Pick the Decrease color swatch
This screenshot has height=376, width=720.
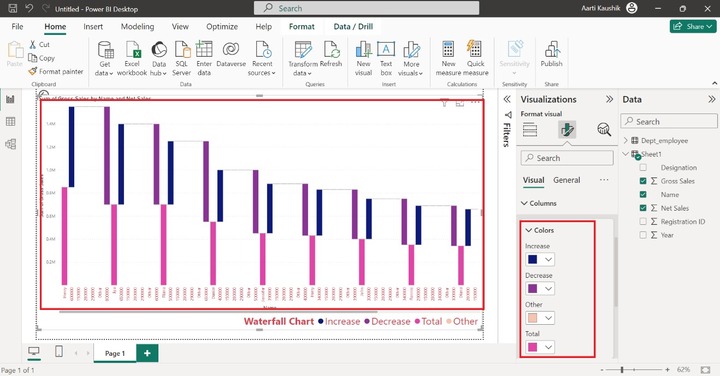[x=533, y=289]
